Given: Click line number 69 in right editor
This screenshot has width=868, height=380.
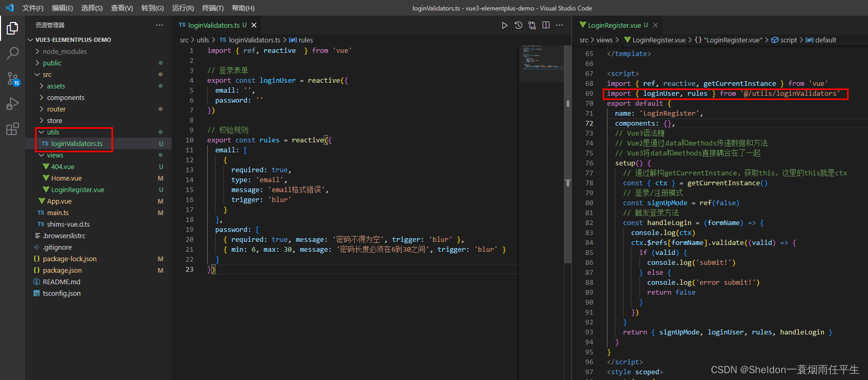Looking at the screenshot, I should coord(589,93).
